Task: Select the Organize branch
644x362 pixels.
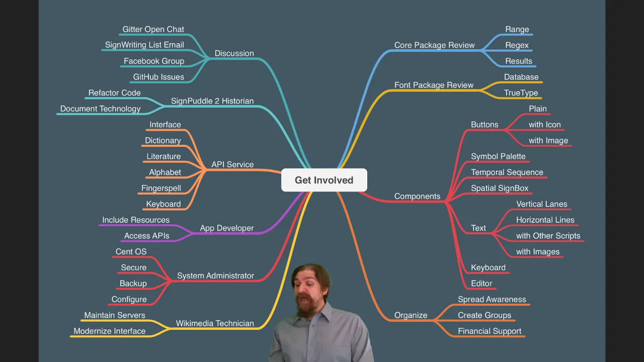Action: (411, 316)
